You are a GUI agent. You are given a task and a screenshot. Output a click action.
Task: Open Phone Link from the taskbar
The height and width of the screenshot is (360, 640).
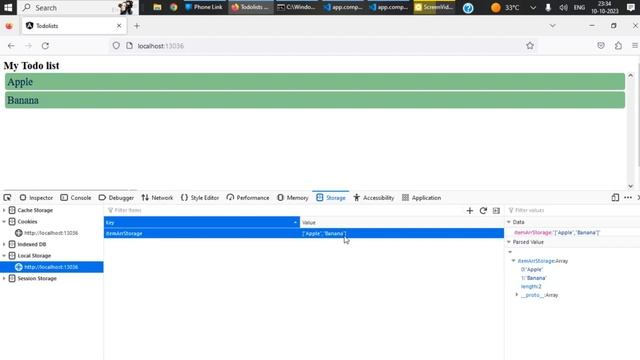(204, 7)
